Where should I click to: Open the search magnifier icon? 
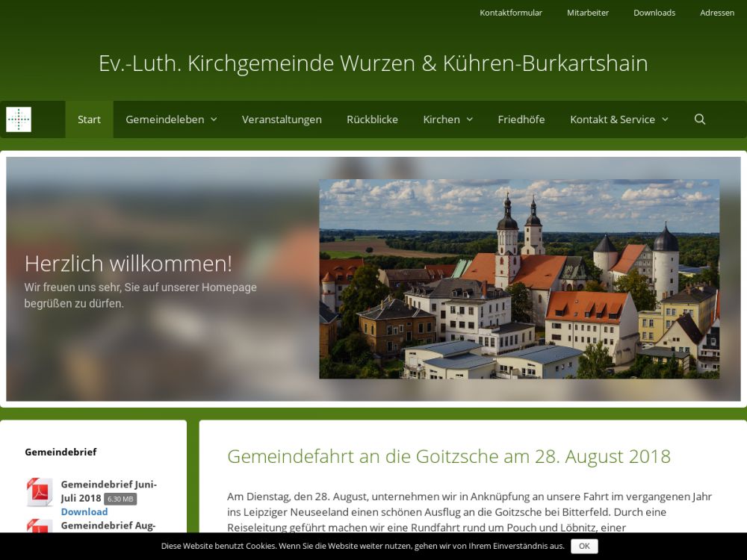(x=699, y=119)
